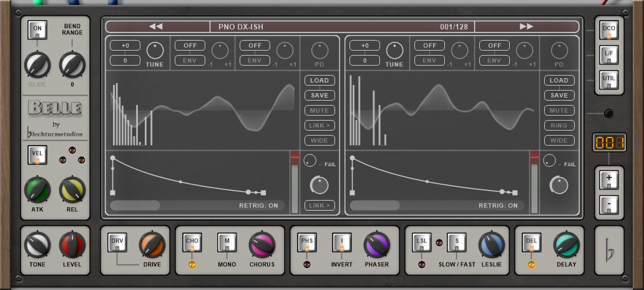Click the blue LESLIE knob
The image size is (644, 290).
pos(491,245)
